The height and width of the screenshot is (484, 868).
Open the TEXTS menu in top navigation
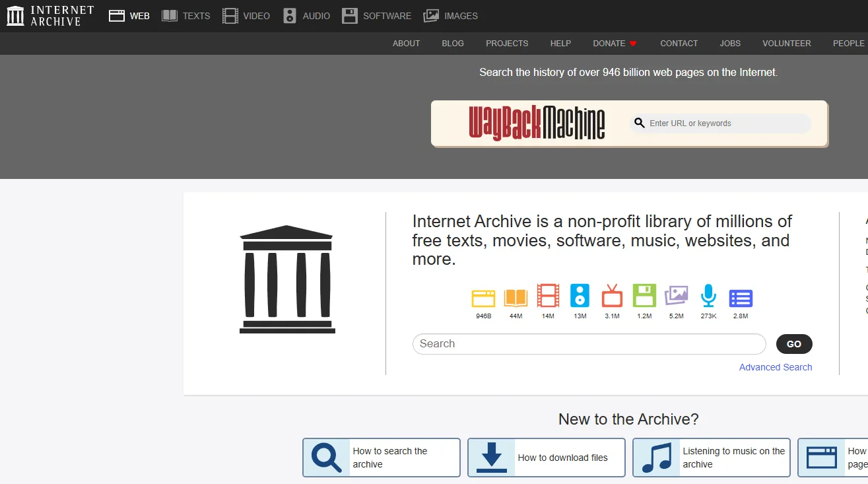coord(186,16)
